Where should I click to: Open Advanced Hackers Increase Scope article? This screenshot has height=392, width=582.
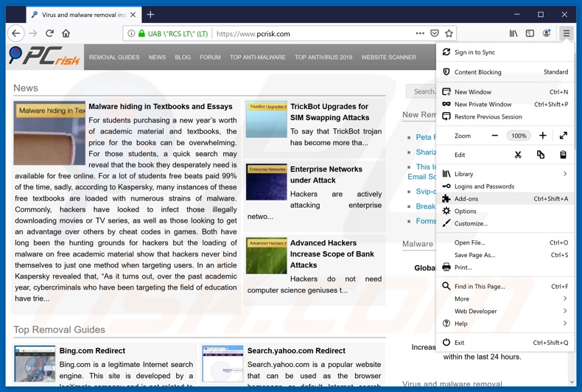(x=332, y=254)
